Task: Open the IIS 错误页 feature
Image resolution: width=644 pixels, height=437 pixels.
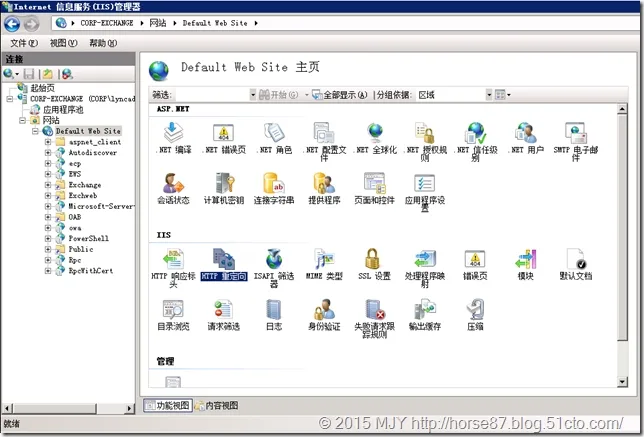Action: pos(475,264)
